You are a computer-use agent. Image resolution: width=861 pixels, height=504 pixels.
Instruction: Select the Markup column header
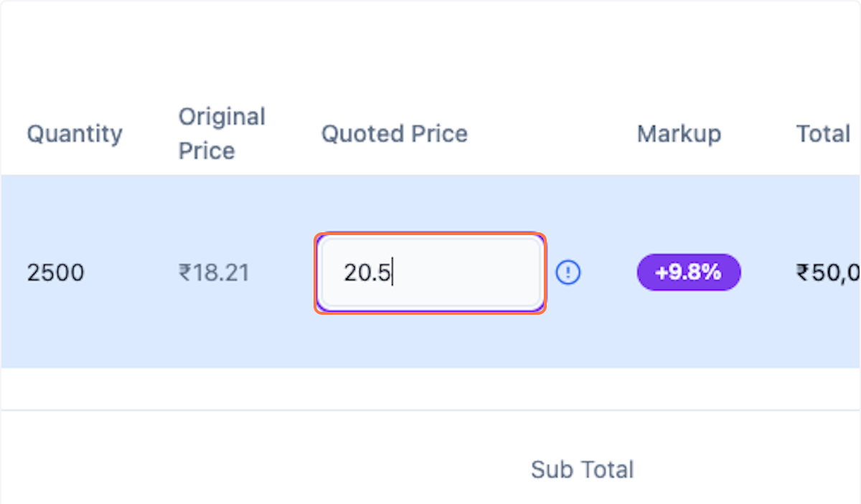(x=679, y=134)
